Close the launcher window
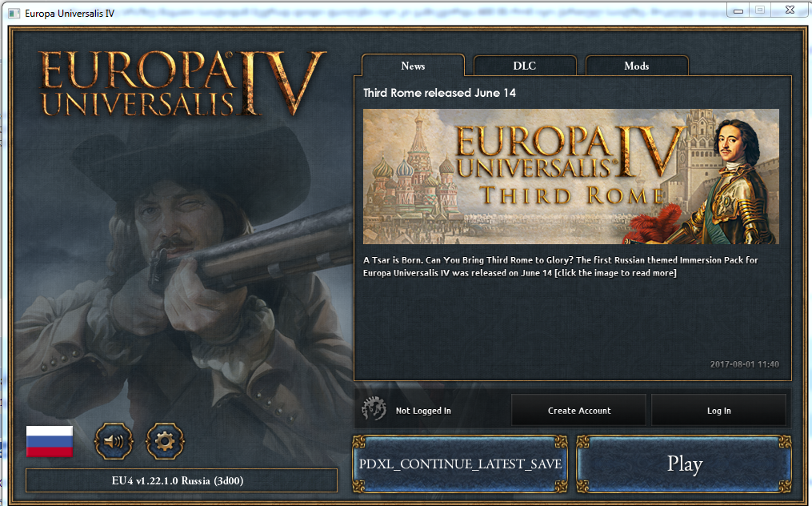Screen dimensions: 812x506 click(790, 10)
